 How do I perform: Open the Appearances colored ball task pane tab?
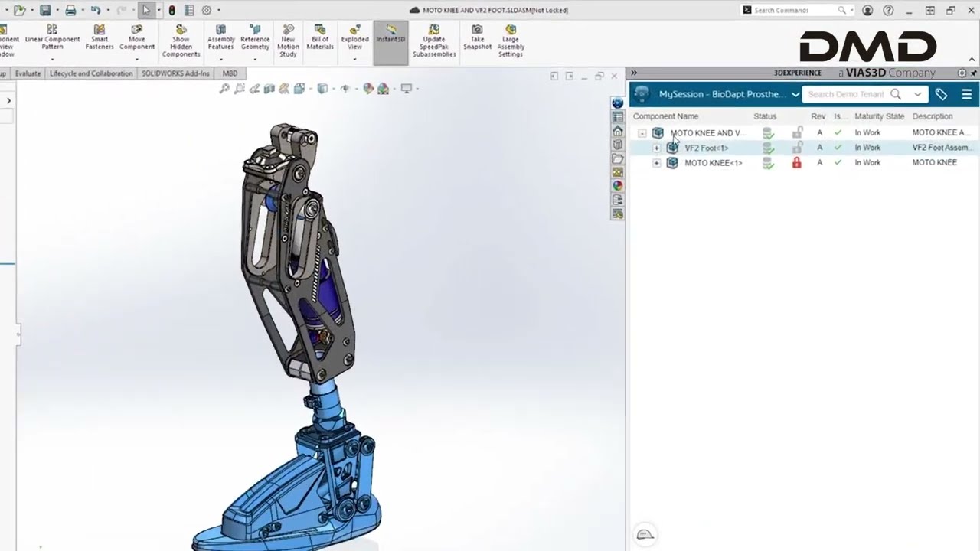pos(618,186)
